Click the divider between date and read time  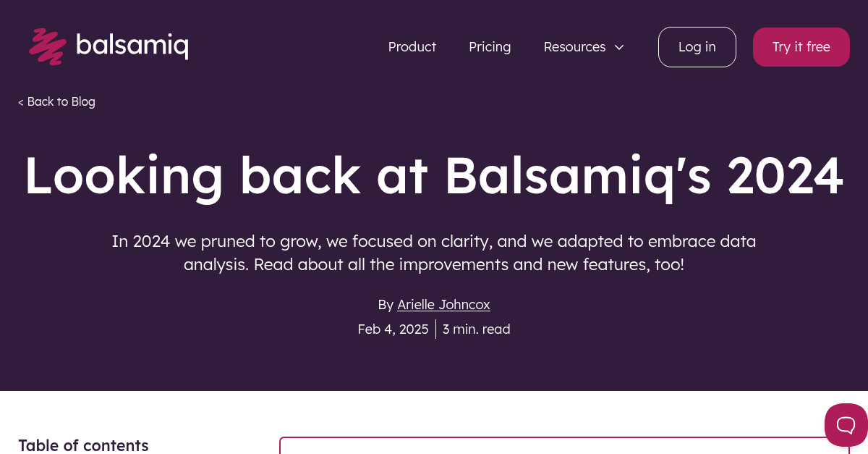point(436,329)
